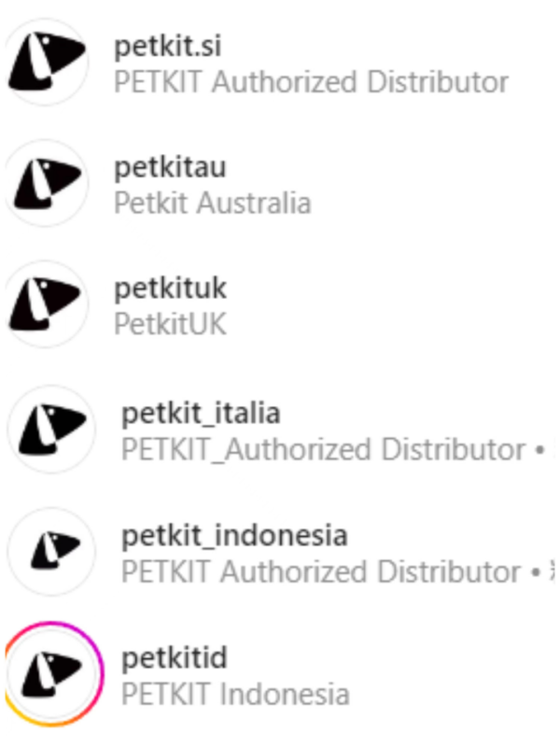The height and width of the screenshot is (747, 560).
Task: Visit petkit_indonesia username
Action: pos(234,536)
